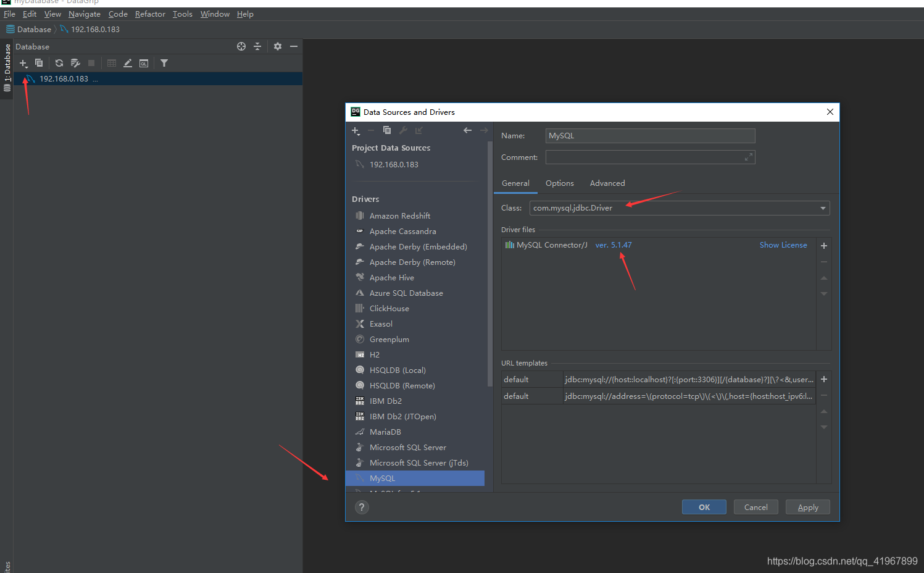
Task: Open the table editor grid icon
Action: [112, 63]
